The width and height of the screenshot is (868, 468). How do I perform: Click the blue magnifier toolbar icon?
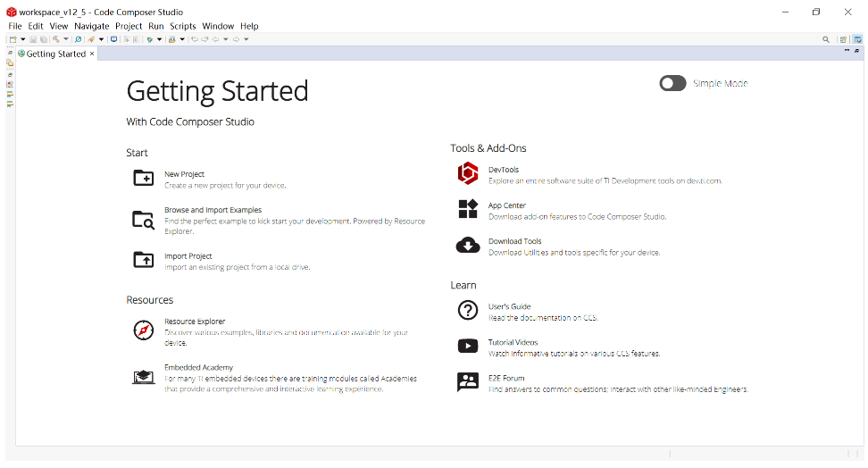[78, 39]
